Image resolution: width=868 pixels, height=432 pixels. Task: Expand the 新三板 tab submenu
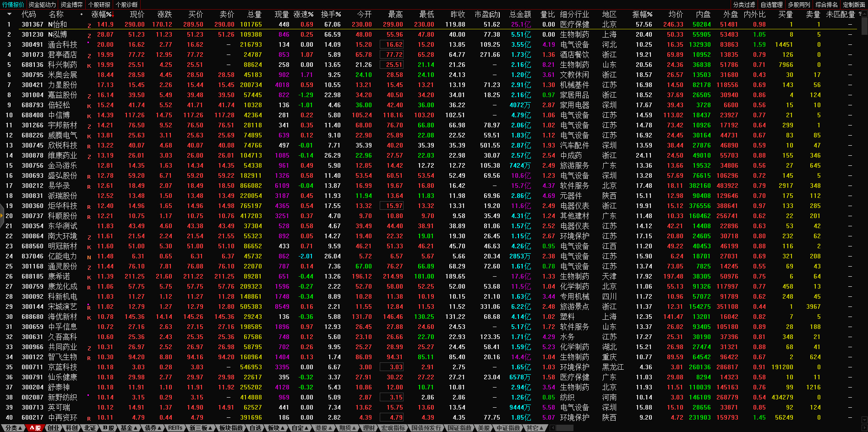tap(201, 428)
